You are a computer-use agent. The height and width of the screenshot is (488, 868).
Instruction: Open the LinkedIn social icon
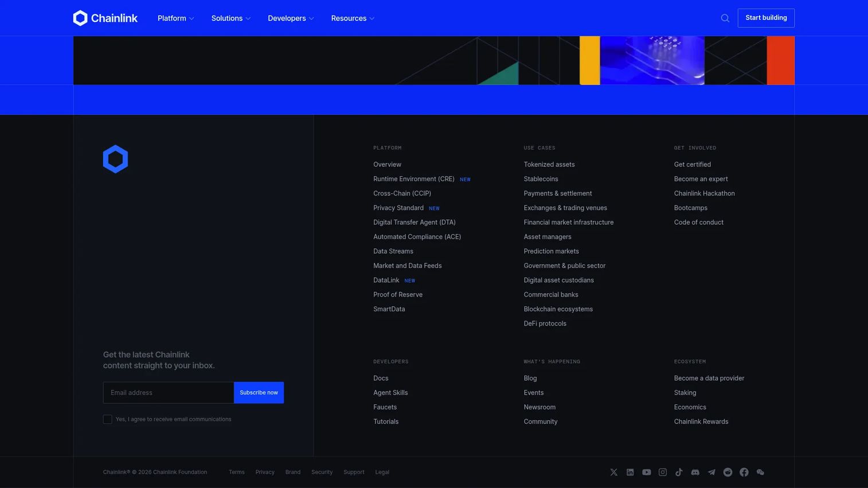[630, 472]
